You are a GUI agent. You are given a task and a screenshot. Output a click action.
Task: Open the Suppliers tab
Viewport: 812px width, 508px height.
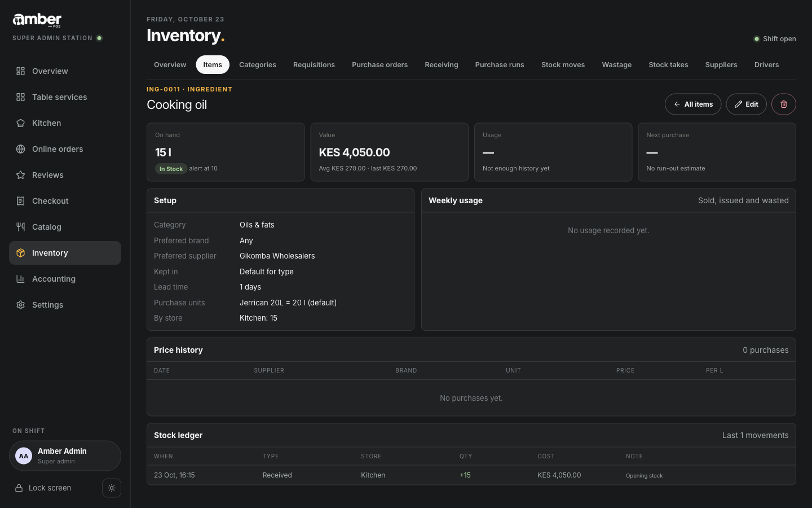(x=721, y=65)
